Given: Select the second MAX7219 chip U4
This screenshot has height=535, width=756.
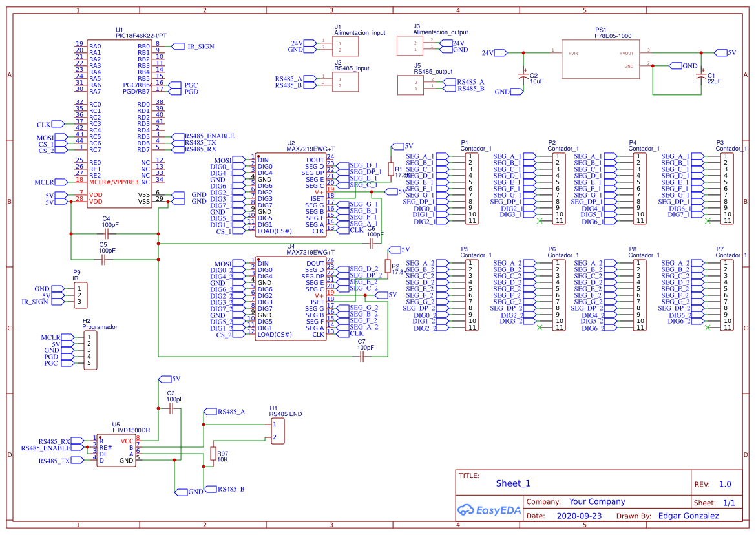Looking at the screenshot, I should [292, 297].
